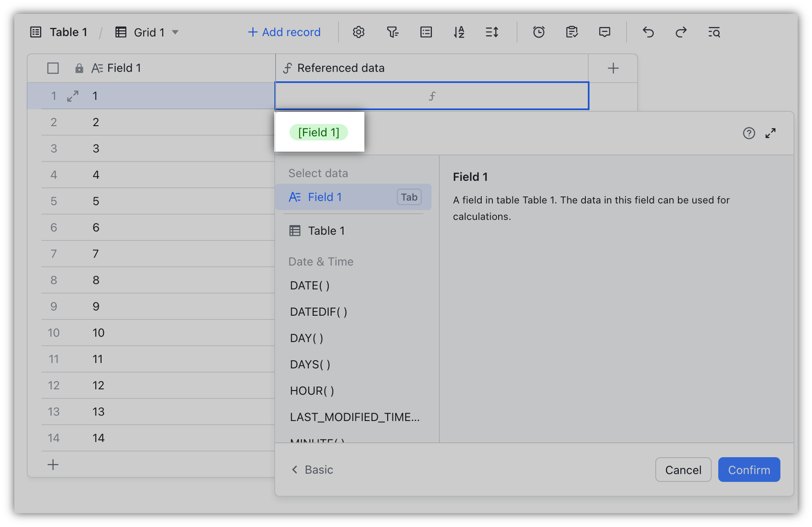812x527 pixels.
Task: Open the group records icon
Action: (425, 32)
